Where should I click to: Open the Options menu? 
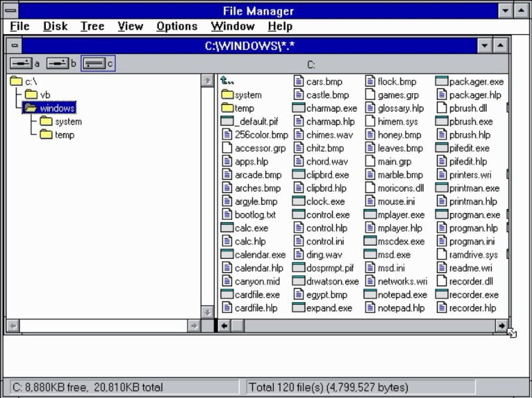176,27
